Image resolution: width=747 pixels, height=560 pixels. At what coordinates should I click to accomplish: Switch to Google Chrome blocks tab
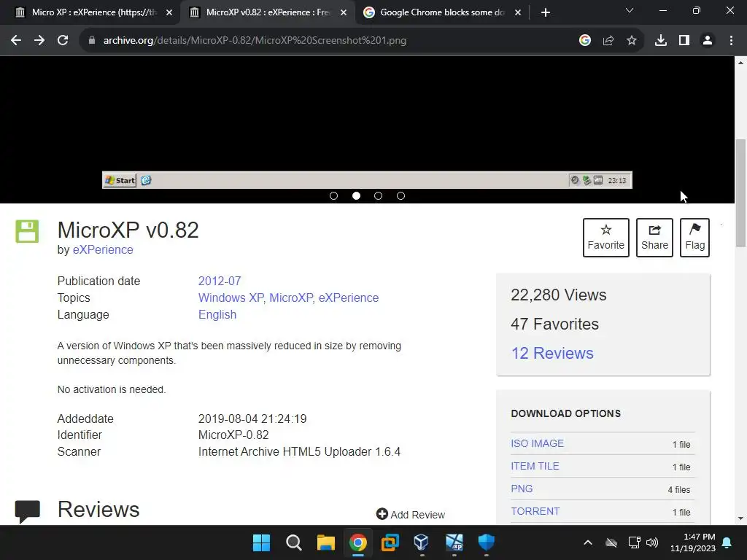(441, 12)
